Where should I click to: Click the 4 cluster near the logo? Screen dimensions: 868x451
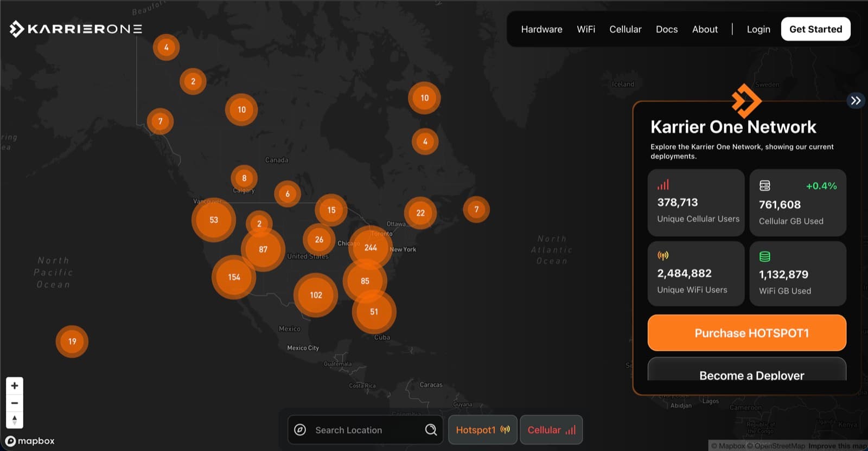pyautogui.click(x=166, y=47)
